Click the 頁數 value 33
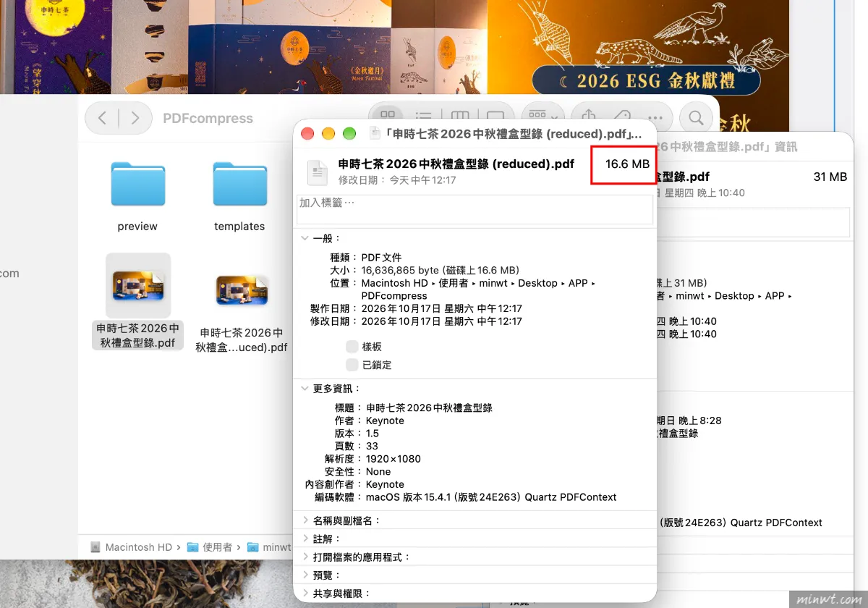This screenshot has height=608, width=868. point(372,446)
